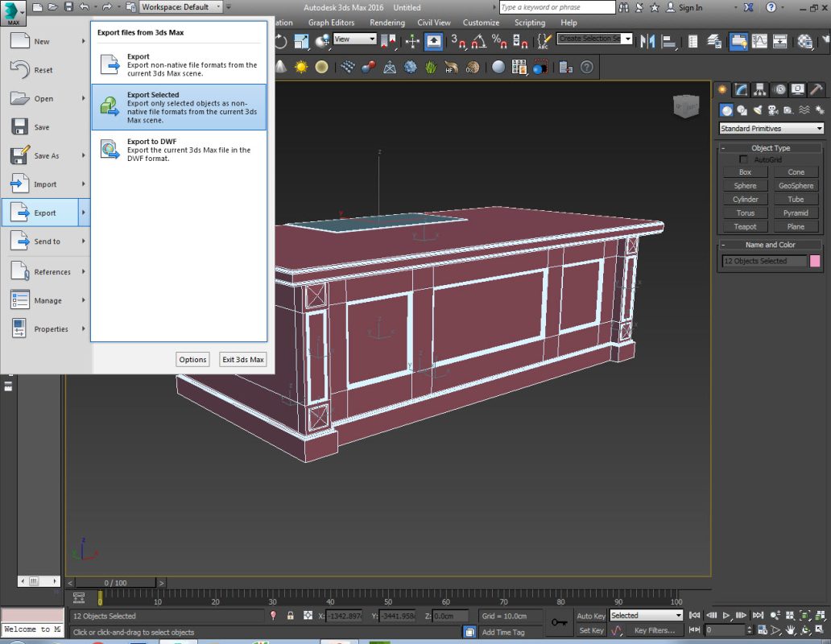Click the keyword search input field
This screenshot has height=644, width=831.
556,7
